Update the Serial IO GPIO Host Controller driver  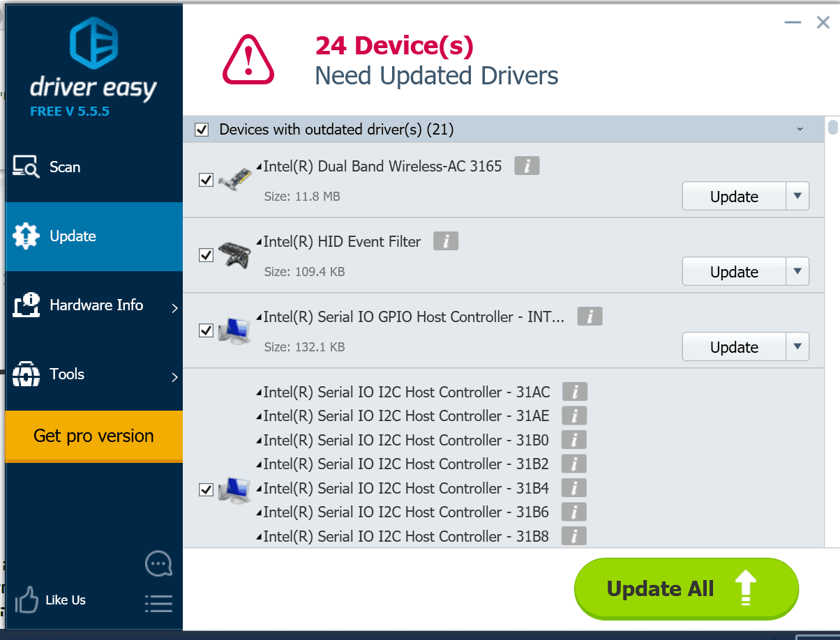733,347
